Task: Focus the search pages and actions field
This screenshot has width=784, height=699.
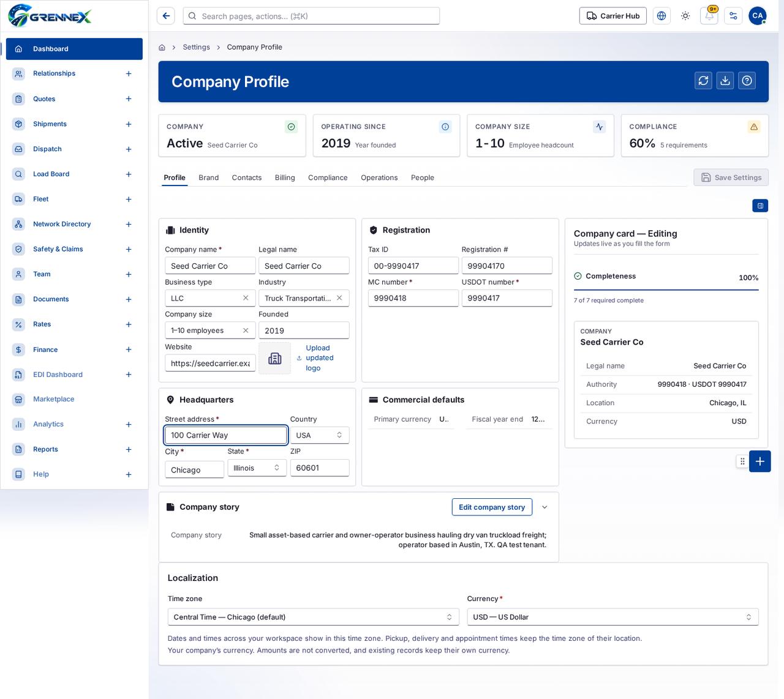Action: 311,16
